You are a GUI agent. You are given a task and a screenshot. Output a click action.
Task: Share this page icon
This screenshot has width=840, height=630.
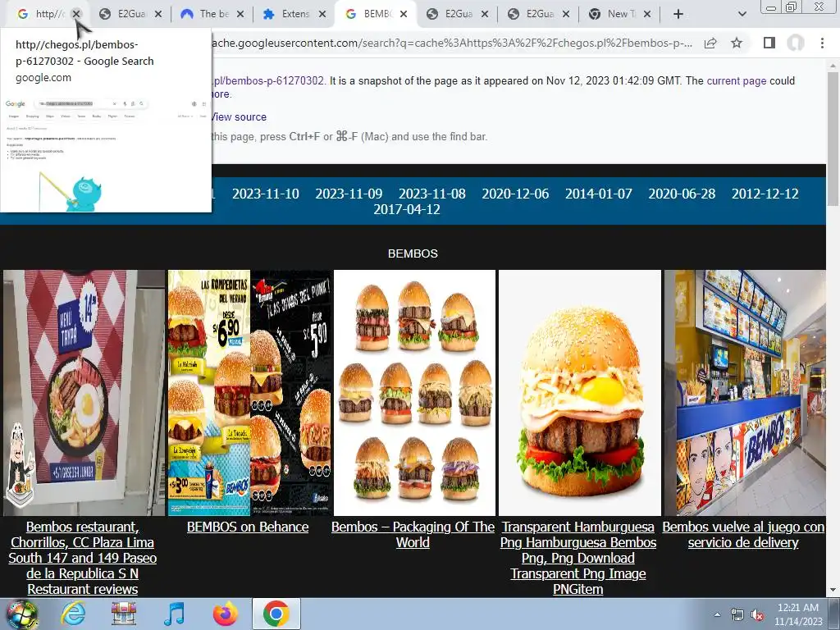point(710,43)
